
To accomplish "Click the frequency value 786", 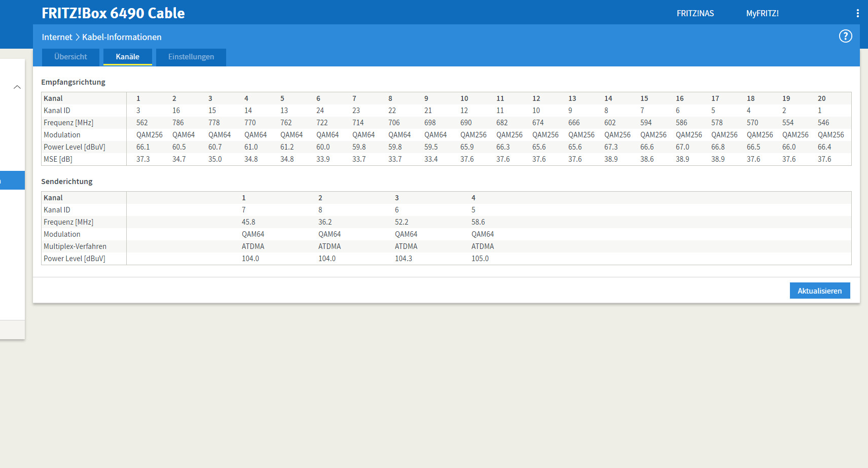I will [178, 123].
